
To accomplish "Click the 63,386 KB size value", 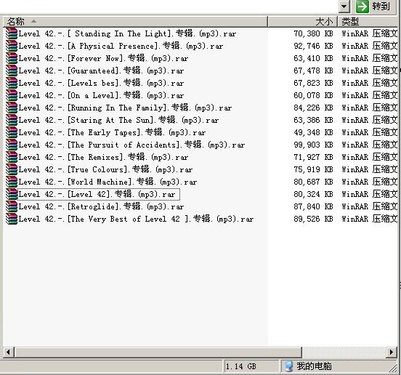I will click(313, 120).
